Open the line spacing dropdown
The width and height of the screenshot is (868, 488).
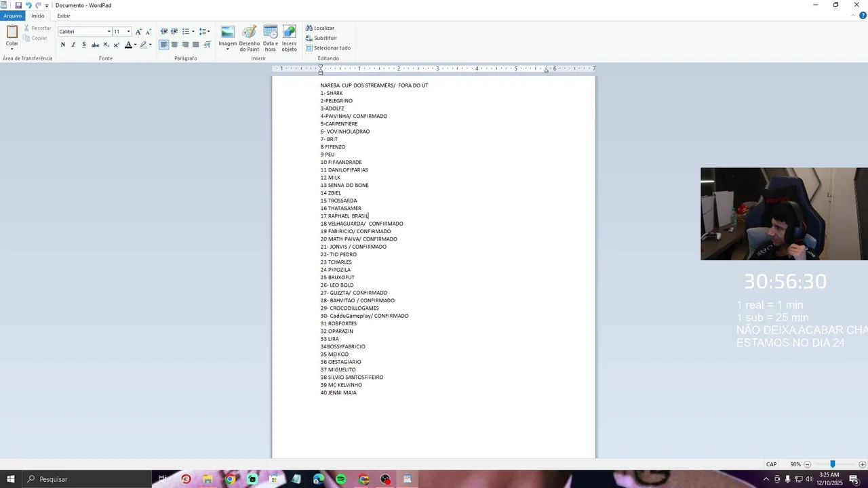click(204, 31)
